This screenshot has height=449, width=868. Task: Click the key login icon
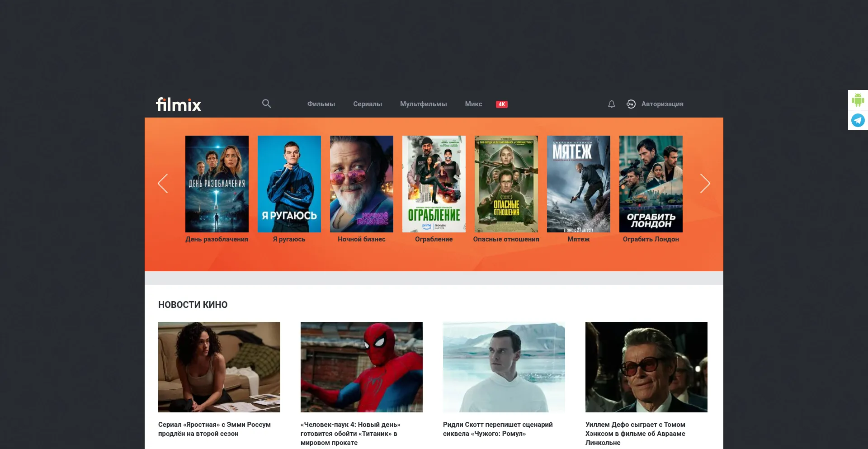[x=631, y=104]
